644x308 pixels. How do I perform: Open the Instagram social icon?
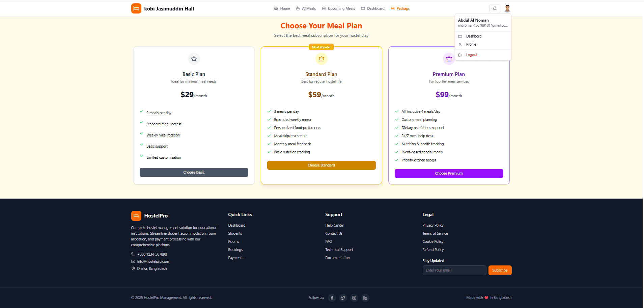(354, 298)
